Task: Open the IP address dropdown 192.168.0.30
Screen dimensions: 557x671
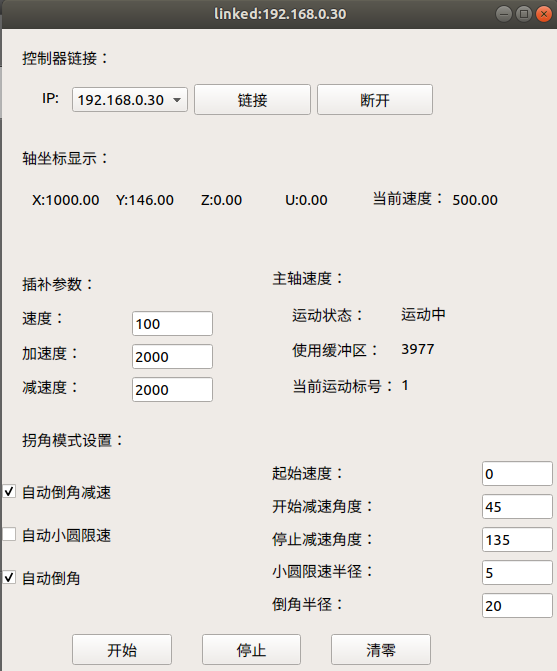Action: click(x=130, y=100)
